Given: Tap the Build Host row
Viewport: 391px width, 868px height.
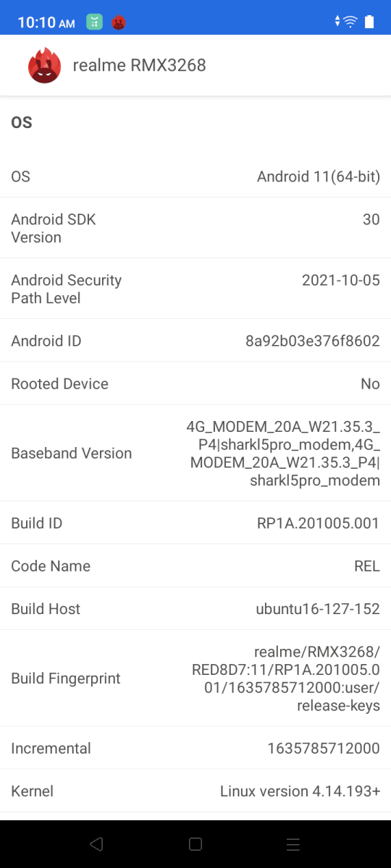Looking at the screenshot, I should pyautogui.click(x=195, y=608).
